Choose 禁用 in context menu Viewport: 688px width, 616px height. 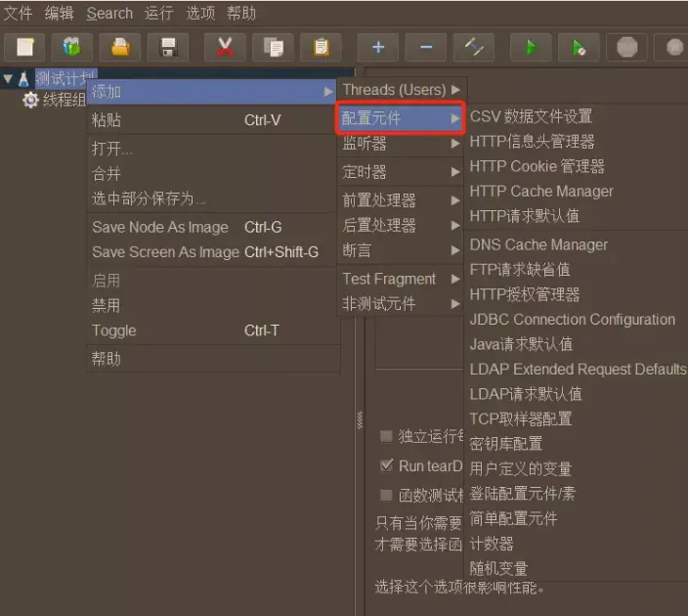[x=212, y=305]
